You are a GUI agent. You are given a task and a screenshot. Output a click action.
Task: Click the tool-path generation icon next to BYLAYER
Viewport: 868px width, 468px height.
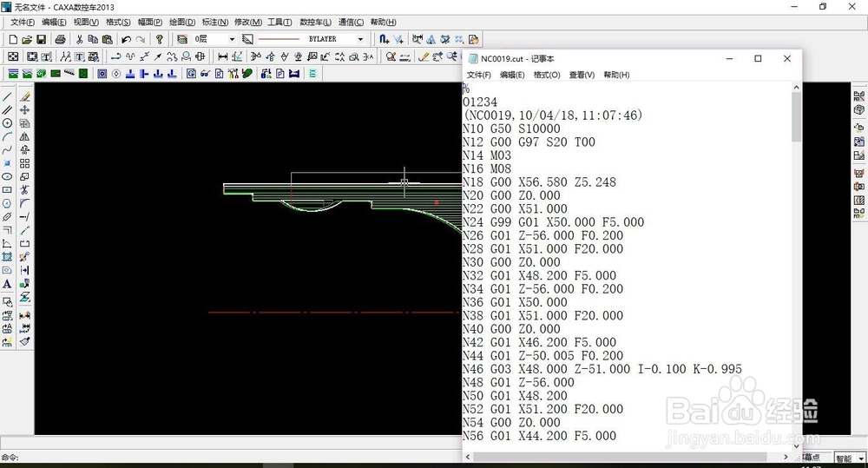(385, 39)
